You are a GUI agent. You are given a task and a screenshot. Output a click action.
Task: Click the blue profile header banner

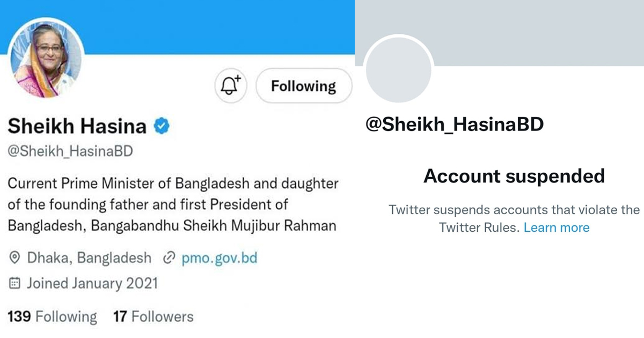[215, 24]
